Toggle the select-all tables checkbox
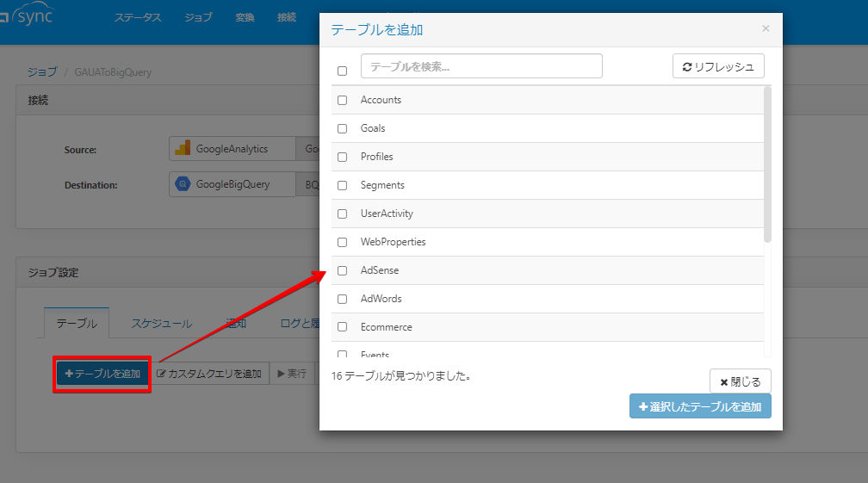 (x=342, y=71)
